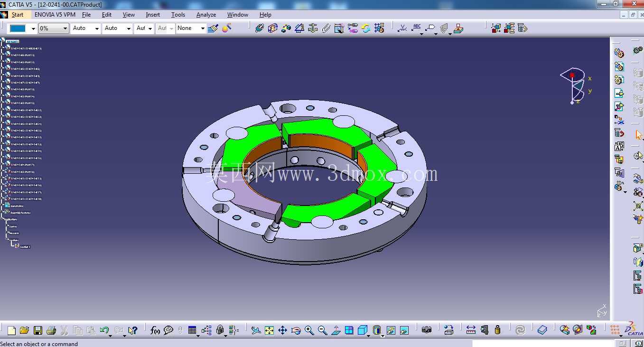The image size is (644, 347).
Task: Click the CATIA logo icon
Action: [x=633, y=328]
